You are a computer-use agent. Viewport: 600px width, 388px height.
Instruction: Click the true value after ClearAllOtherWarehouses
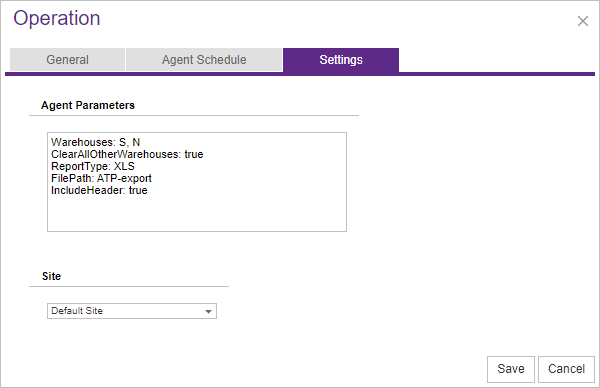coord(194,154)
